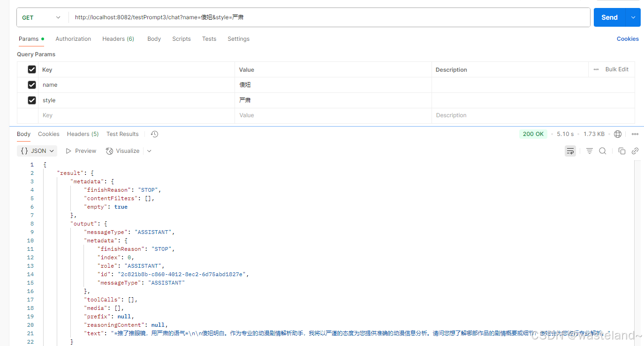Screen dimensions: 644x346
Task: Toggle the select-all params checkbox
Action: click(32, 69)
